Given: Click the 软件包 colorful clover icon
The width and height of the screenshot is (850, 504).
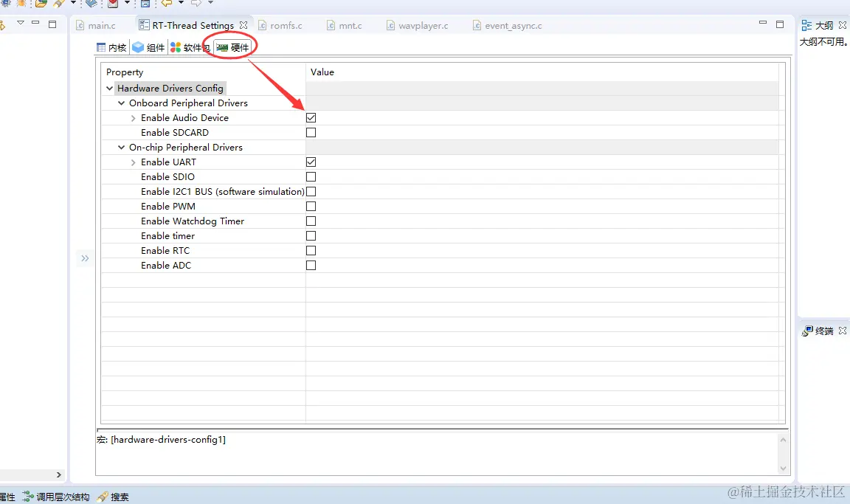Looking at the screenshot, I should tap(176, 48).
